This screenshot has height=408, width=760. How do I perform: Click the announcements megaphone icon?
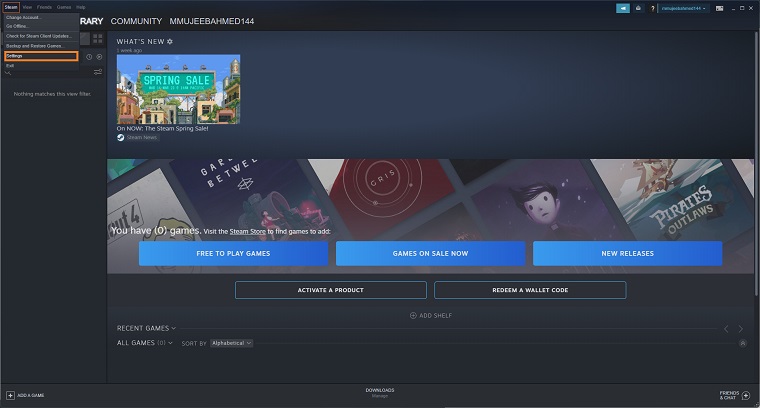click(623, 8)
